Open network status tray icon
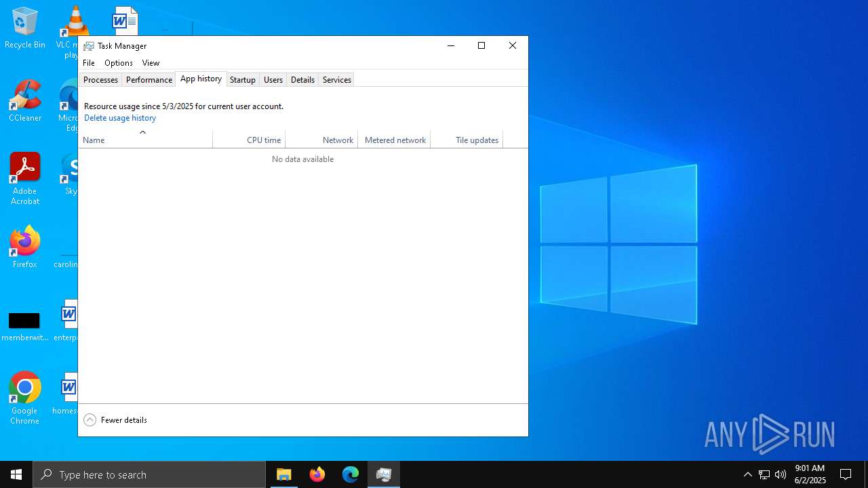The height and width of the screenshot is (488, 868). click(x=764, y=474)
